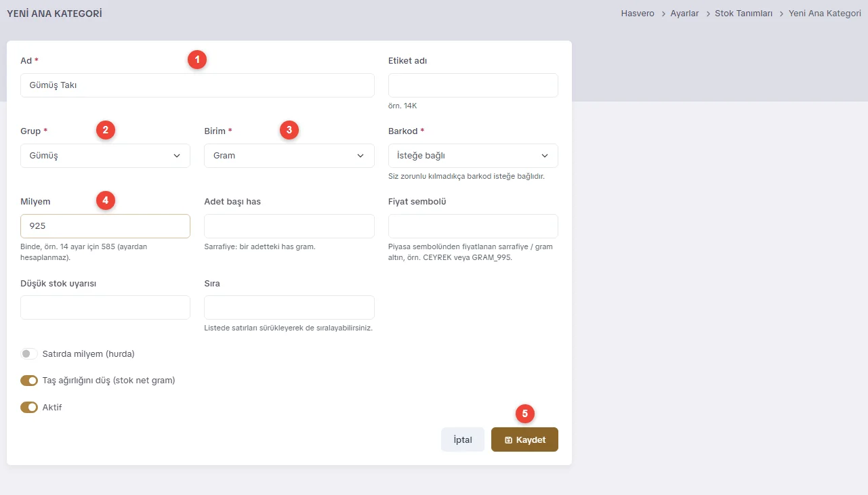
Task: Click into the Milyem field with 925
Action: click(105, 226)
